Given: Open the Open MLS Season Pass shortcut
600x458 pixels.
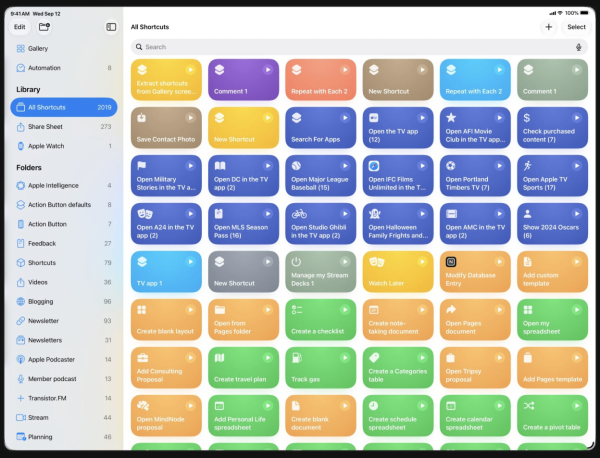Looking at the screenshot, I should [243, 223].
